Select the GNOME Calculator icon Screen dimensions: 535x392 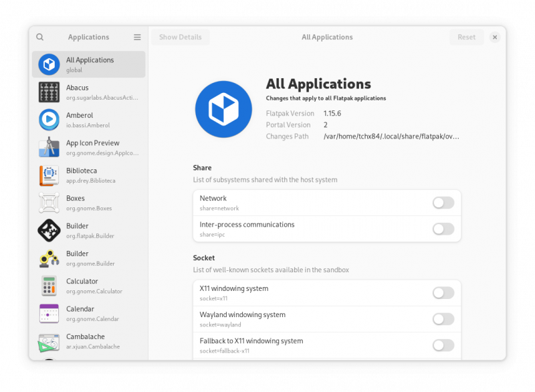coord(49,286)
